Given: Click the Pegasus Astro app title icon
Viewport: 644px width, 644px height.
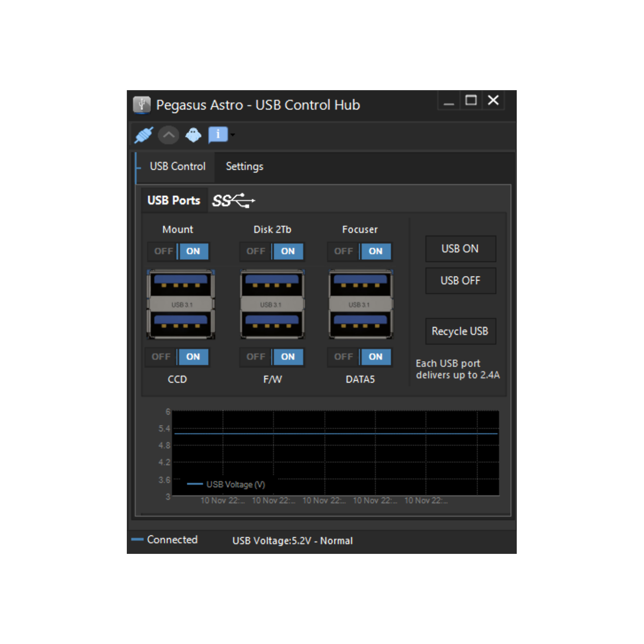Looking at the screenshot, I should [142, 105].
